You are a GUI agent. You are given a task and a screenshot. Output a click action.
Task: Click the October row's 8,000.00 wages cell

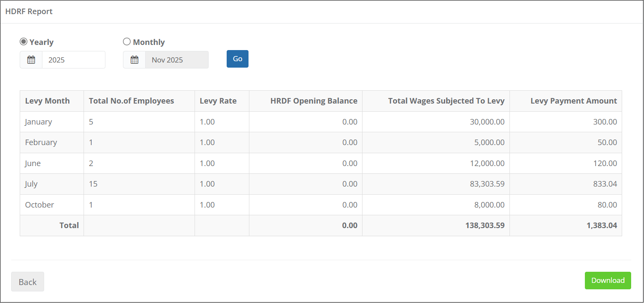point(436,205)
